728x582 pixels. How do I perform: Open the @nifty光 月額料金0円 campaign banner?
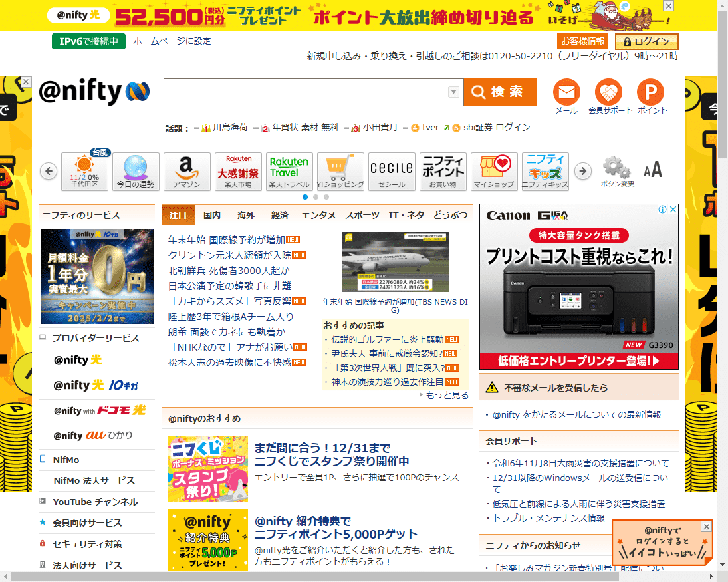coord(97,277)
